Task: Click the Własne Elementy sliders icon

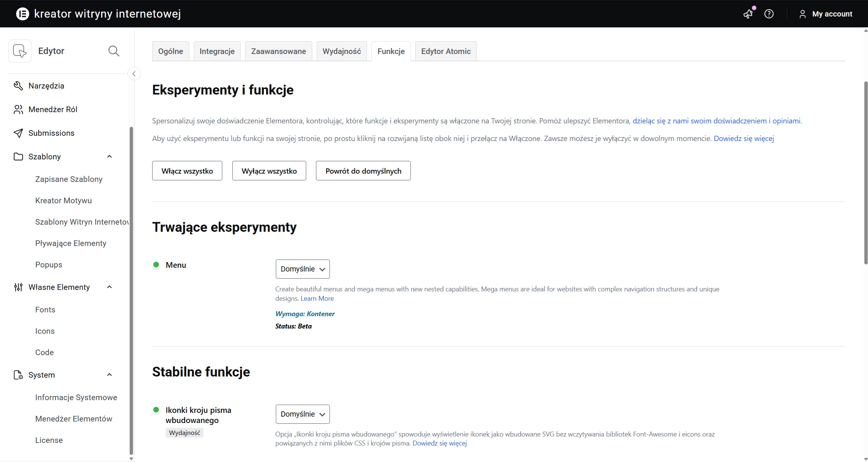Action: point(18,287)
